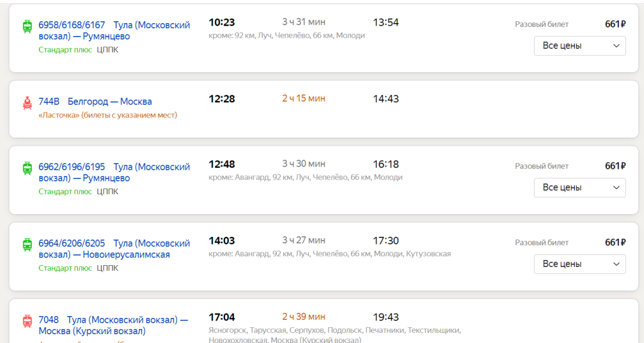Click 12:28 departure time of Belgorod train
Image resolution: width=644 pixels, height=343 pixels.
click(222, 99)
